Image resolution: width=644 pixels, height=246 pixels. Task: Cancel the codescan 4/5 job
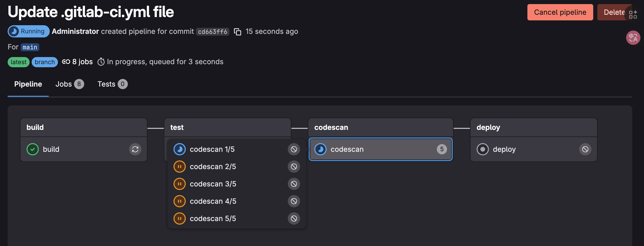(294, 201)
